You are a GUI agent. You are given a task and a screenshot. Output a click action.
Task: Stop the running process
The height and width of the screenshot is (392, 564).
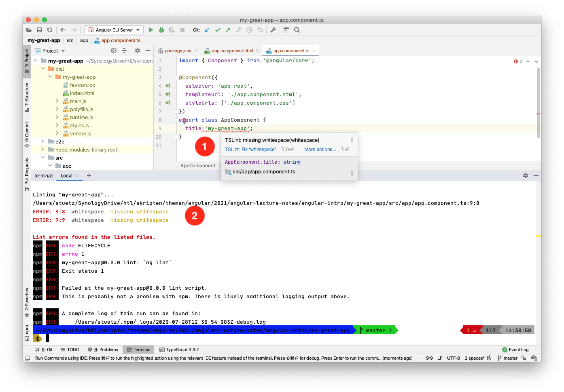(182, 30)
